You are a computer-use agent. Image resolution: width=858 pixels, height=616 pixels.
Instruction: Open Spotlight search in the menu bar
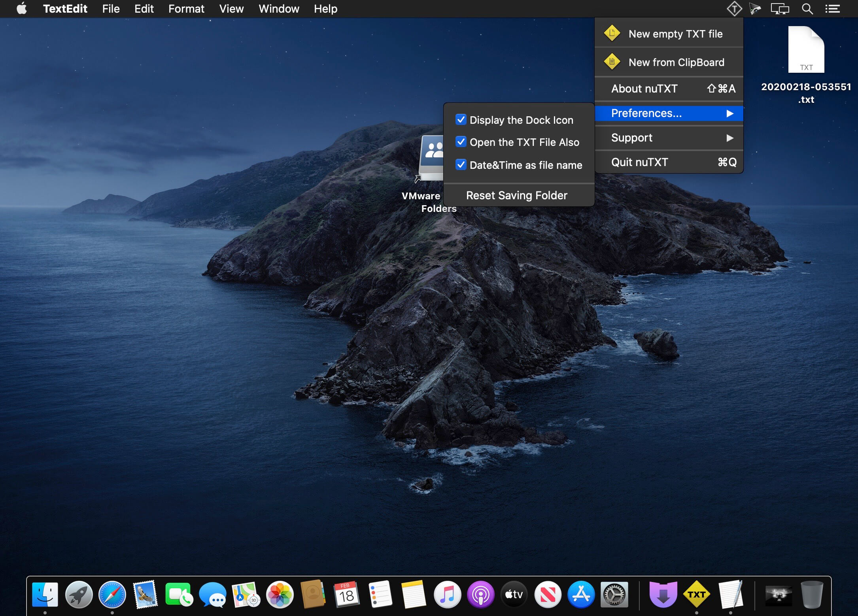(807, 9)
